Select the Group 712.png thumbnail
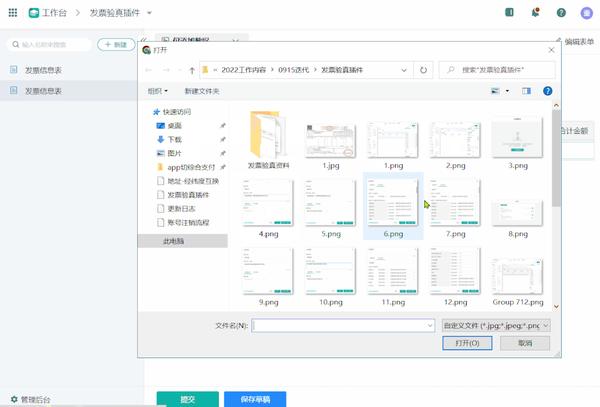 point(518,282)
